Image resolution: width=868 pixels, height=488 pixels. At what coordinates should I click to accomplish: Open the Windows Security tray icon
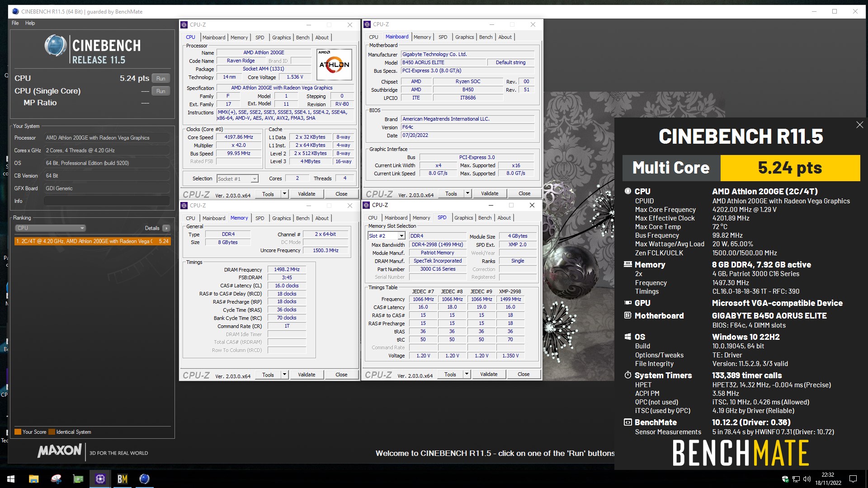point(785,479)
